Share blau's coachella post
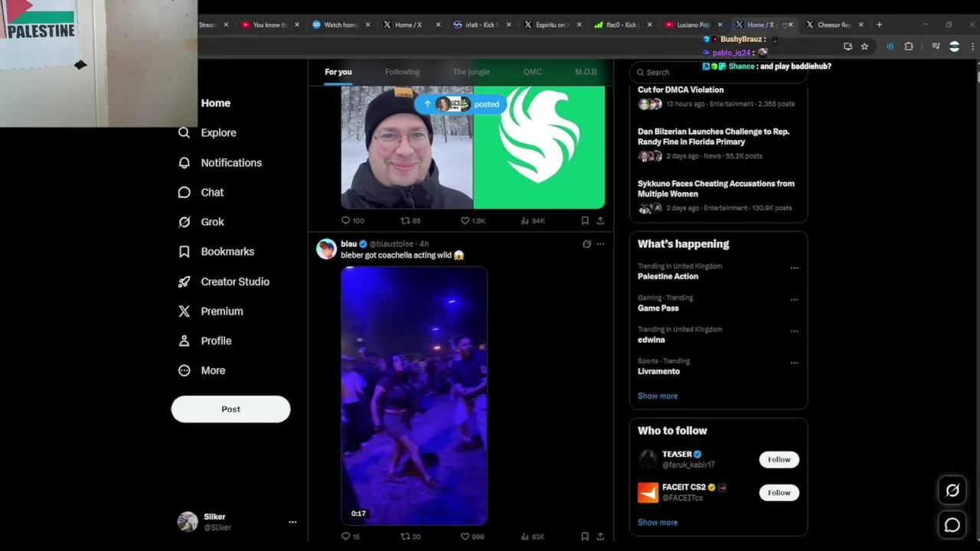The width and height of the screenshot is (980, 551). [600, 536]
